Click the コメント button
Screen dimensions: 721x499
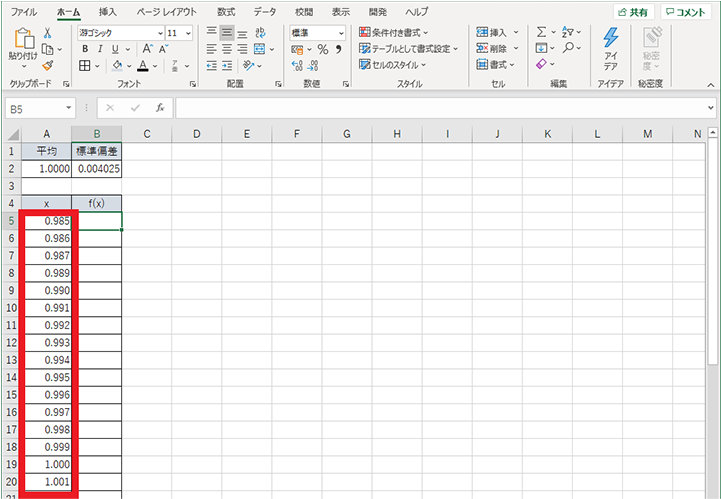pyautogui.click(x=686, y=12)
